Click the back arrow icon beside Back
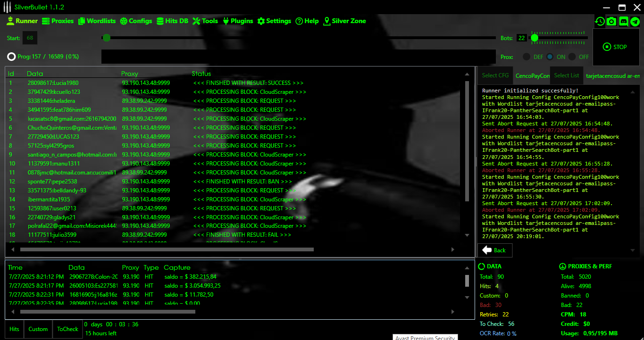 [487, 250]
